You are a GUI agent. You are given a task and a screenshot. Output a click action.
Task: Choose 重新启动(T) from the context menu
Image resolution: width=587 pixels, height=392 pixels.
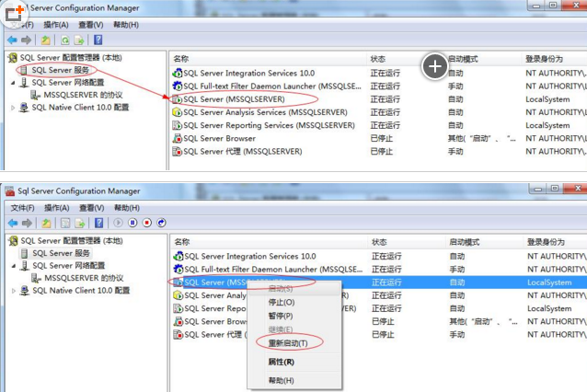click(288, 343)
